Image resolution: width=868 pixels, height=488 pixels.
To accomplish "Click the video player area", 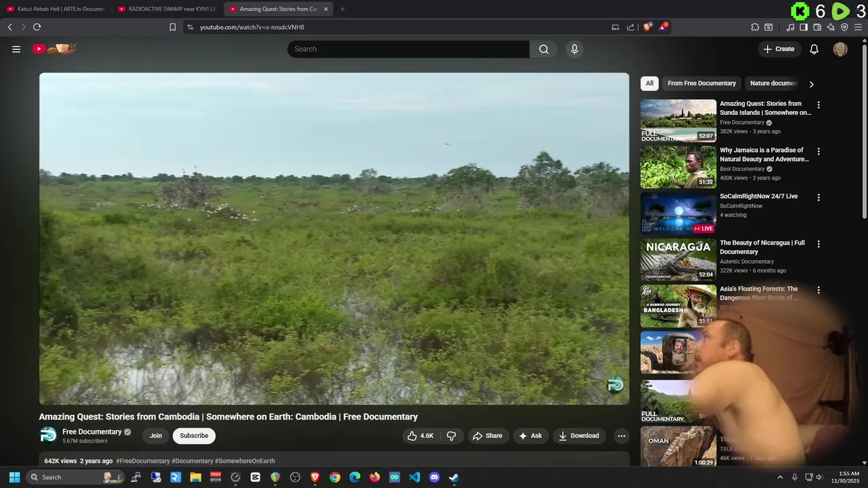I will tap(334, 239).
